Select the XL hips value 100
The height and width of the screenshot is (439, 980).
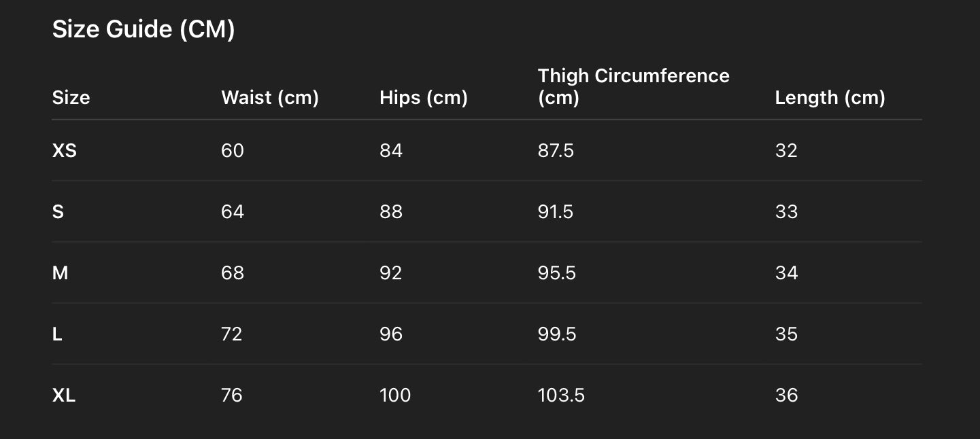pos(394,395)
